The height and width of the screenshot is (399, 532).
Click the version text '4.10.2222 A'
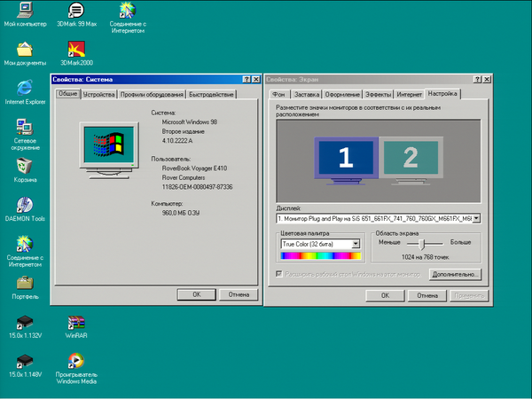[177, 140]
